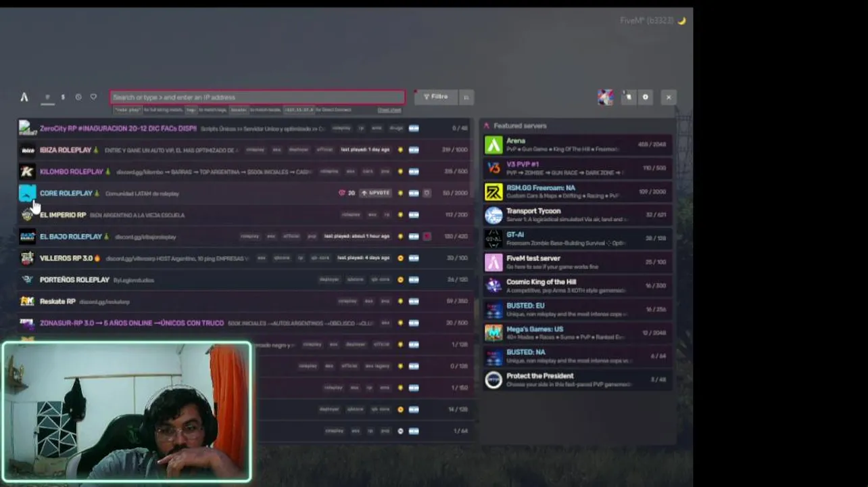Click the streamer webcam overlay
Screen dimensions: 868x487
coord(126,413)
